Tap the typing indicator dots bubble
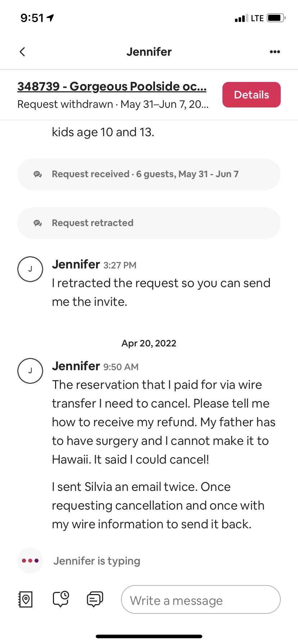 30,561
